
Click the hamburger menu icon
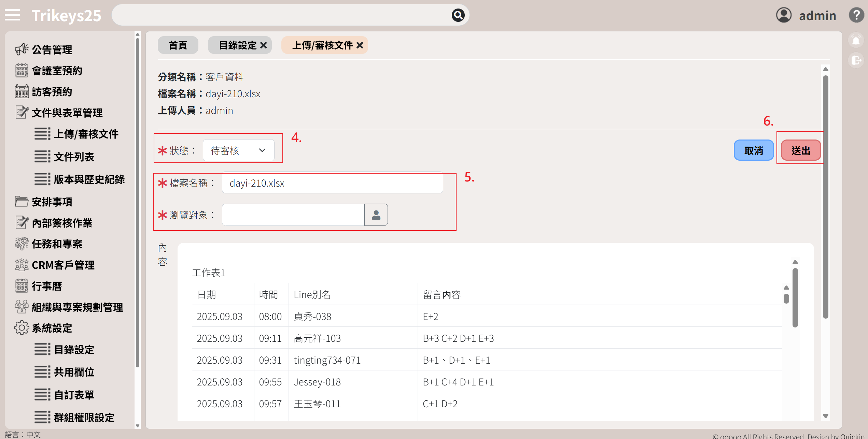click(12, 15)
